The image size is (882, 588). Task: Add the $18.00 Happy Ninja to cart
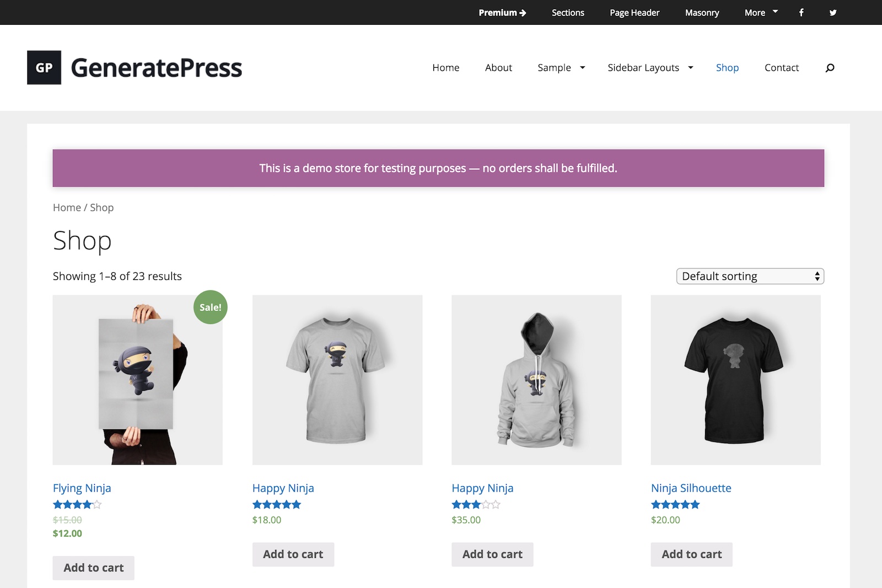[293, 554]
